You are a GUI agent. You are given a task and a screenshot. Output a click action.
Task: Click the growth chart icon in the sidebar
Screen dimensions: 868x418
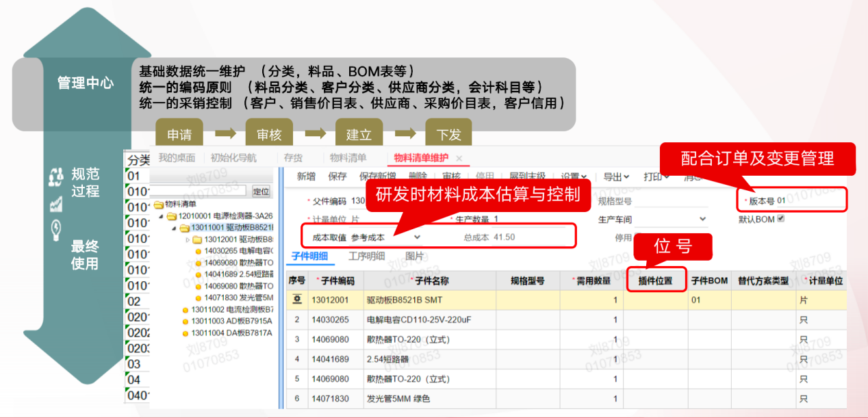click(x=56, y=204)
